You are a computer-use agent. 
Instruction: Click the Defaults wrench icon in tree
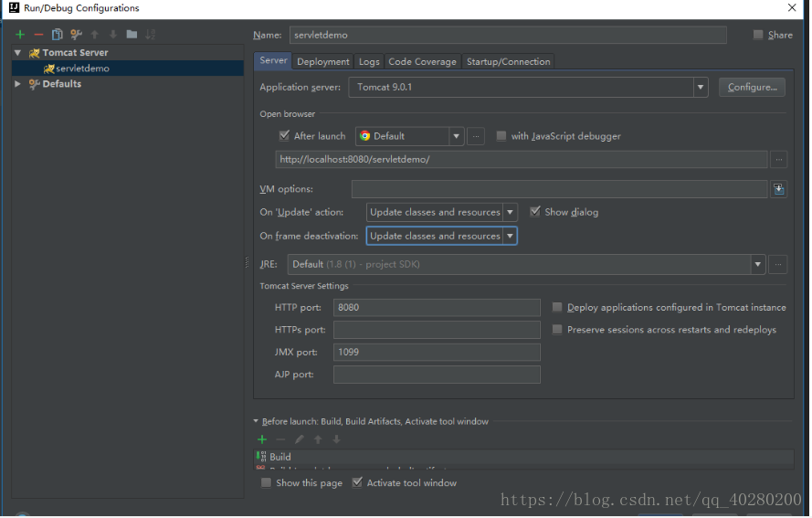34,84
